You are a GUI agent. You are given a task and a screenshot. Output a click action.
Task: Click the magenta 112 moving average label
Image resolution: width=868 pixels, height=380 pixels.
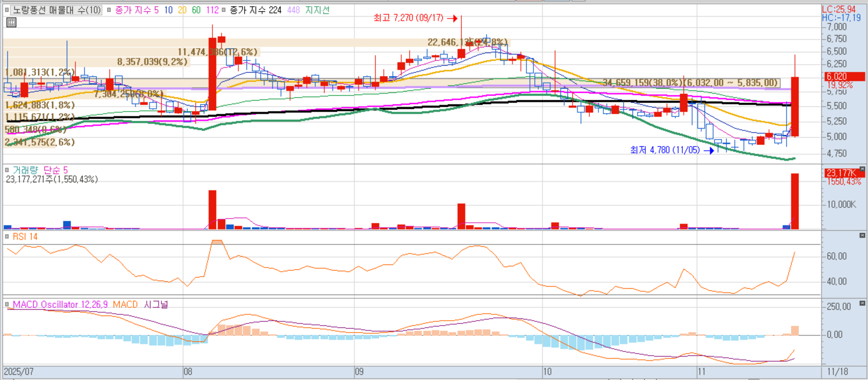212,10
